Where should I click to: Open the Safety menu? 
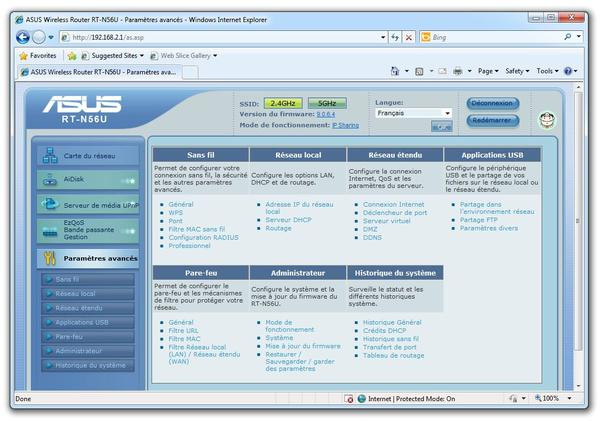coord(517,71)
